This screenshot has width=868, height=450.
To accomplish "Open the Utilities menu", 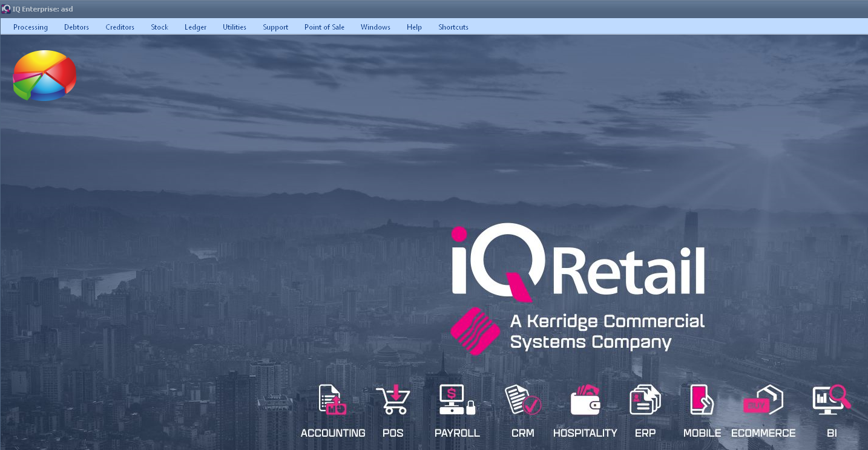I will [234, 27].
